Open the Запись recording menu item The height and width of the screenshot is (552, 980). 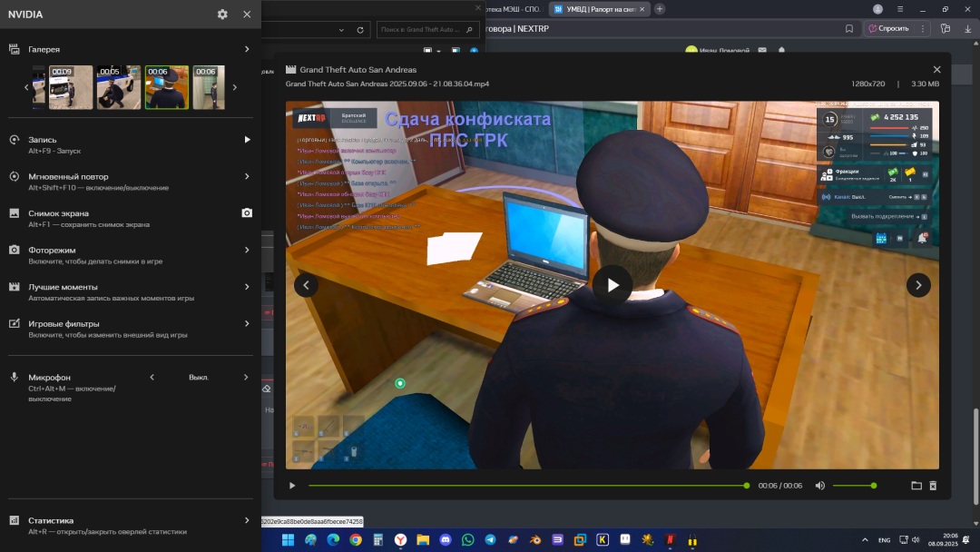point(43,140)
